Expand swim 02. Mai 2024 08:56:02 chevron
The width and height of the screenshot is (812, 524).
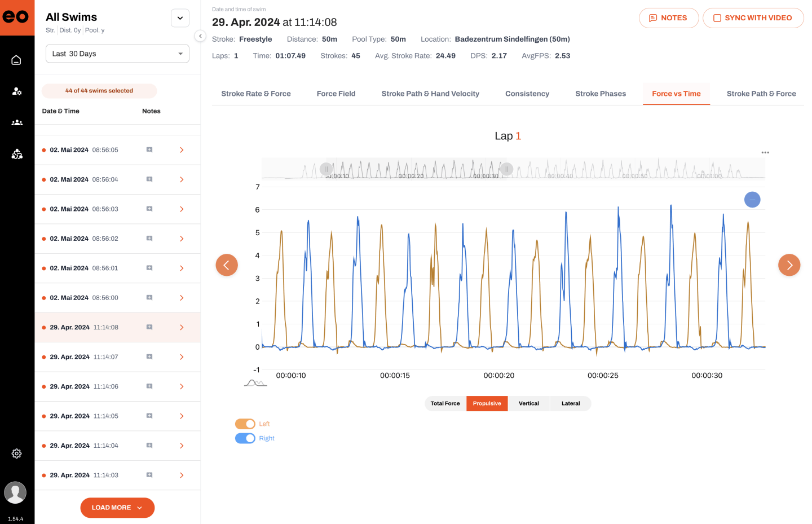point(182,239)
